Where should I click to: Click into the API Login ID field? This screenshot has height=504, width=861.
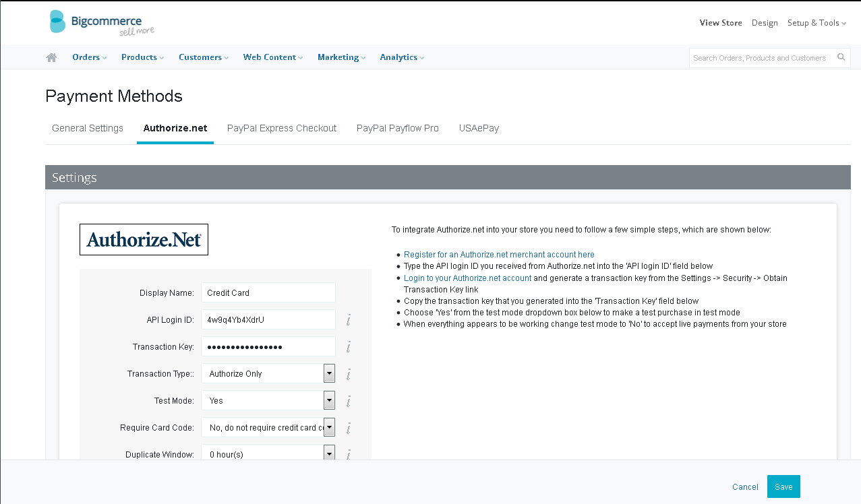click(268, 319)
